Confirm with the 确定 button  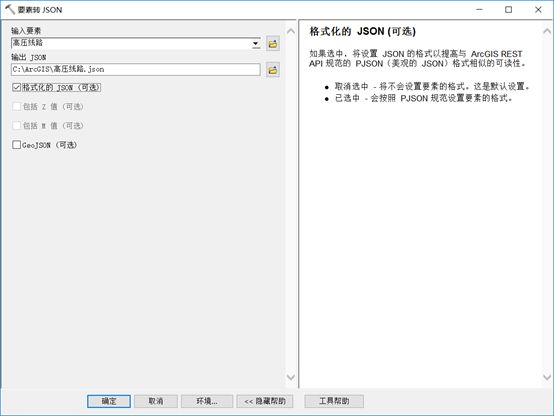[x=109, y=401]
